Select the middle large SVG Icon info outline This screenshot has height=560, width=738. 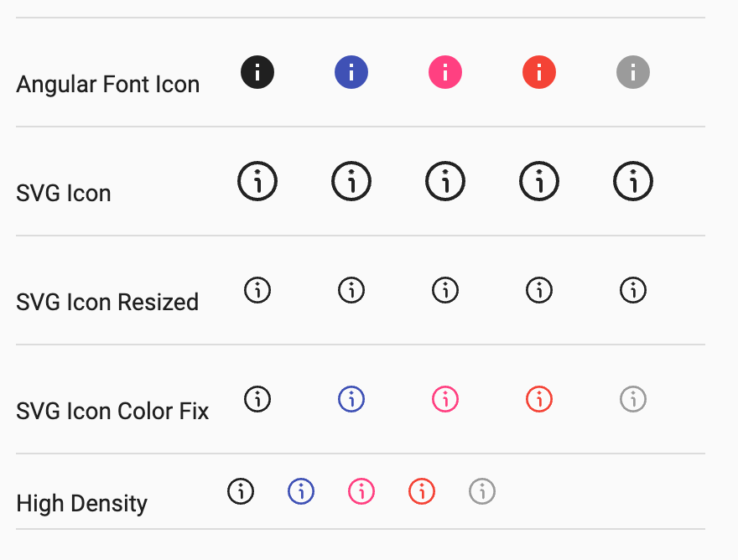[445, 181]
